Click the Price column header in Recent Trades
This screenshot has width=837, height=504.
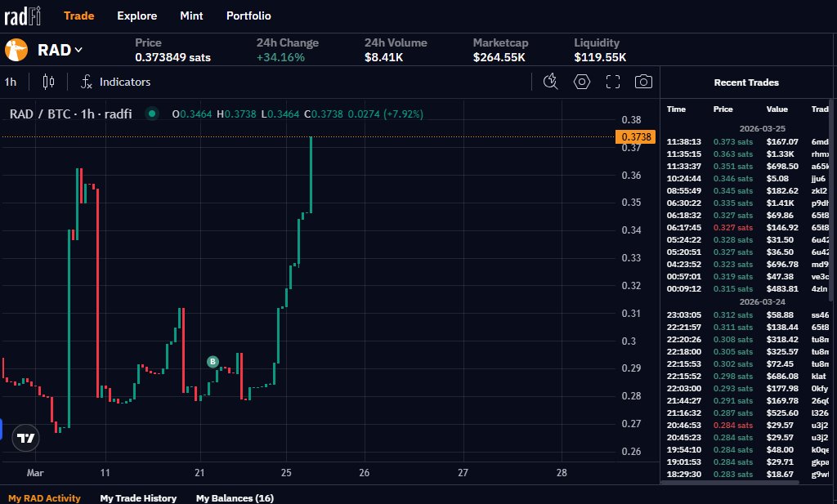pos(723,109)
